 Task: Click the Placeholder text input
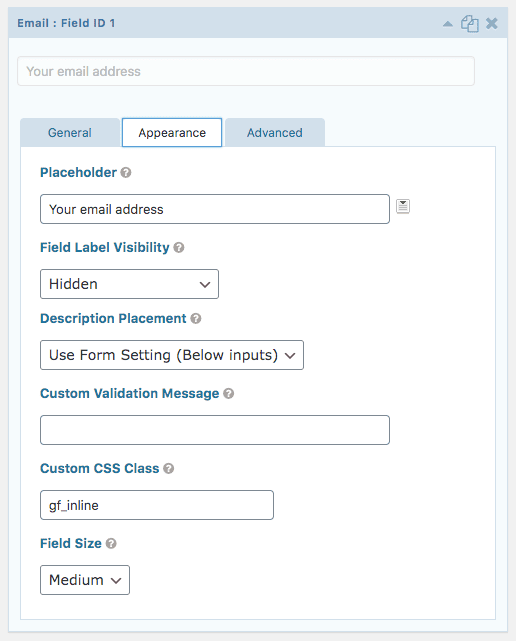tap(215, 209)
